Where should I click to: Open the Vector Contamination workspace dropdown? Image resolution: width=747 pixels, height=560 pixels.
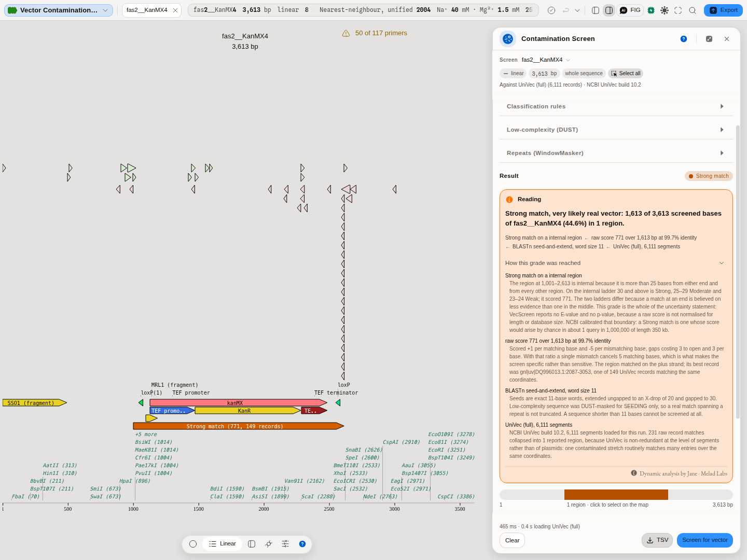tap(59, 10)
